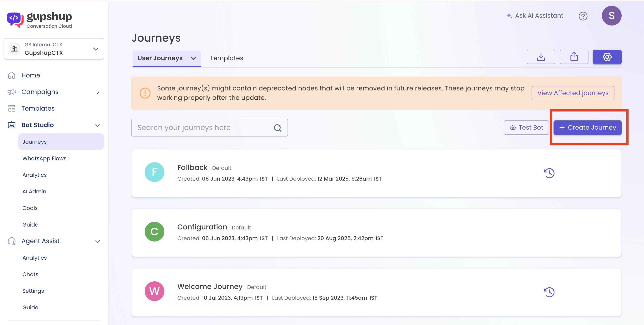
Task: Open Guide under Bot Studio
Action: point(30,225)
